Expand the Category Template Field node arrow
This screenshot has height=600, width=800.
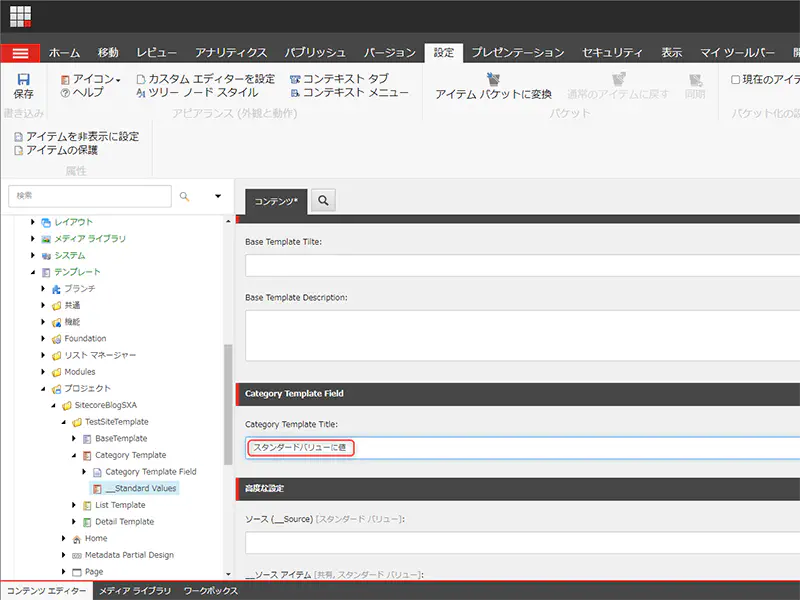(x=84, y=471)
